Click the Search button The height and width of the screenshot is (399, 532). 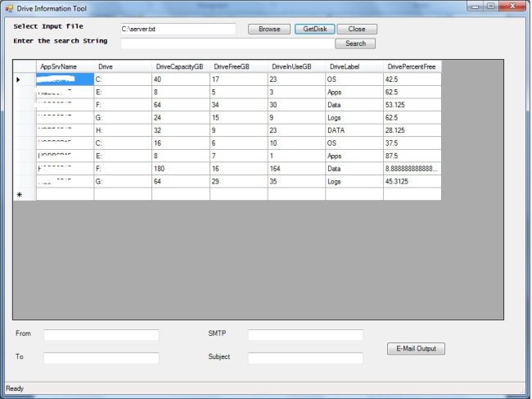click(x=355, y=43)
